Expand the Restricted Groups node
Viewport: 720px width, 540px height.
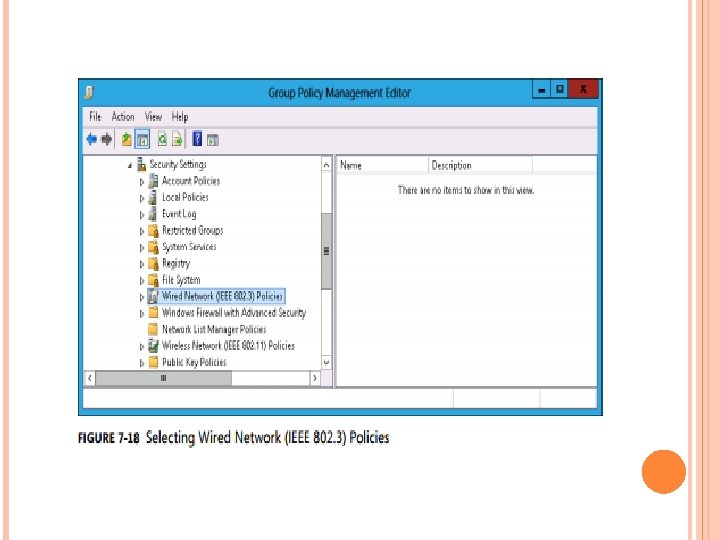(x=142, y=232)
